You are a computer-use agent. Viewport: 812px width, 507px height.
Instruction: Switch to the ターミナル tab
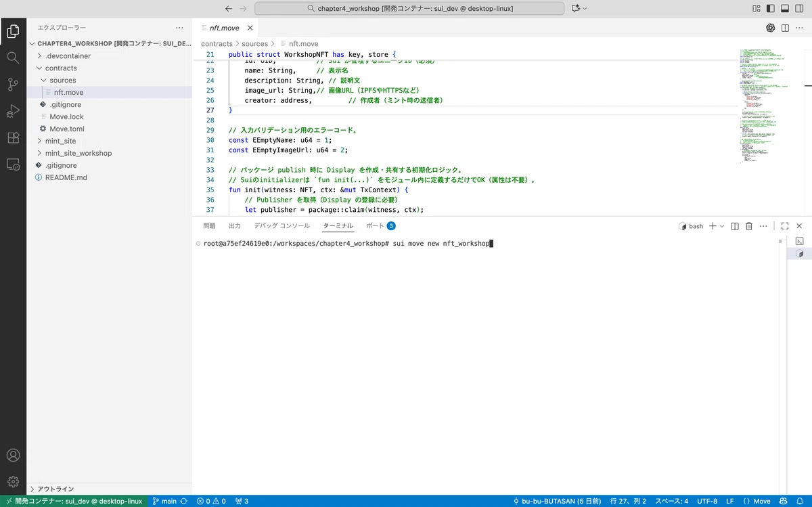pos(338,226)
